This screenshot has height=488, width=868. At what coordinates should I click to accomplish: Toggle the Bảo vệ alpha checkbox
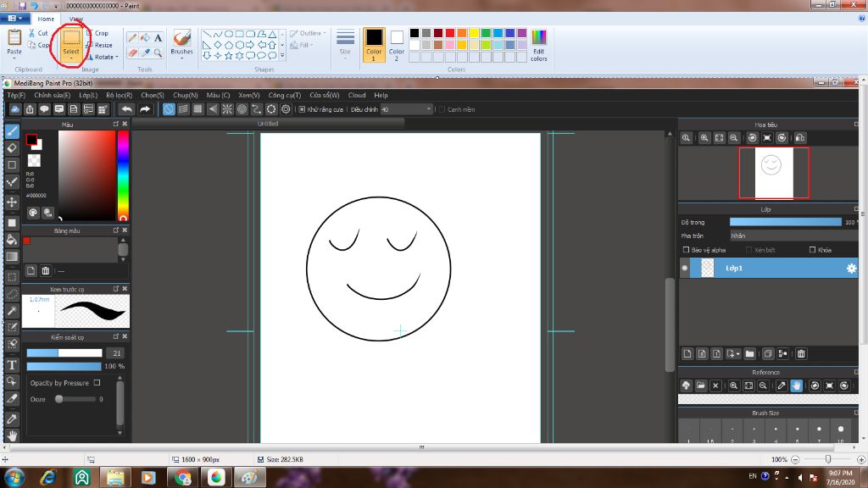coord(686,250)
